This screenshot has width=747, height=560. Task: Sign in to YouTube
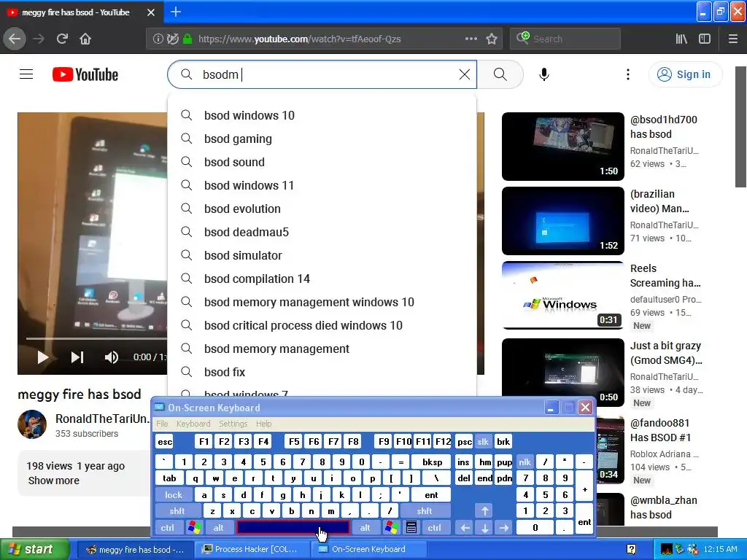point(685,74)
